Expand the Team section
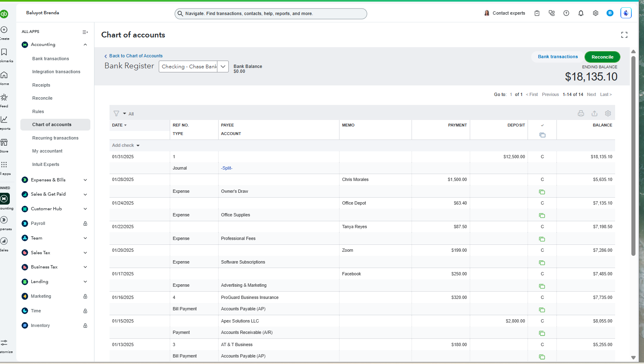The width and height of the screenshot is (644, 364). [x=85, y=238]
